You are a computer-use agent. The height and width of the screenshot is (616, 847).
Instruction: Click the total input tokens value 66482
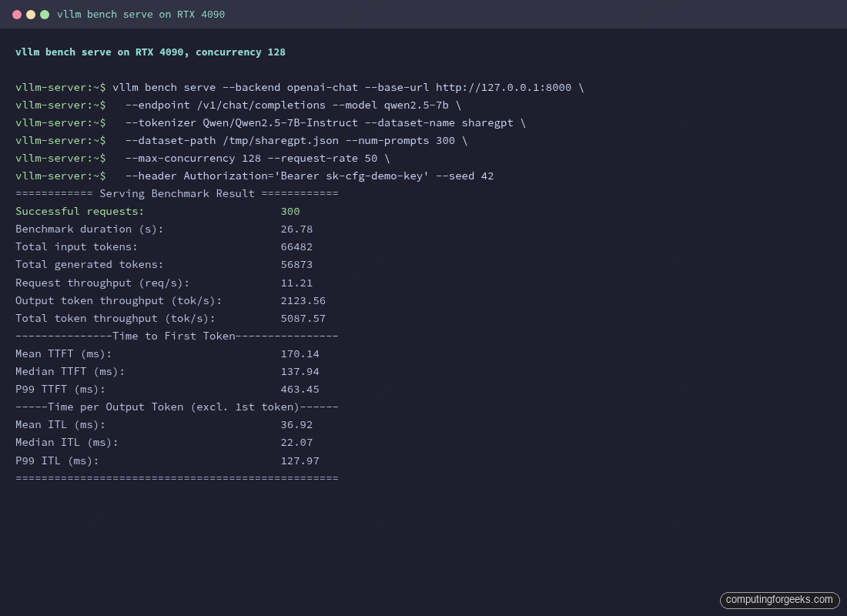coord(296,247)
